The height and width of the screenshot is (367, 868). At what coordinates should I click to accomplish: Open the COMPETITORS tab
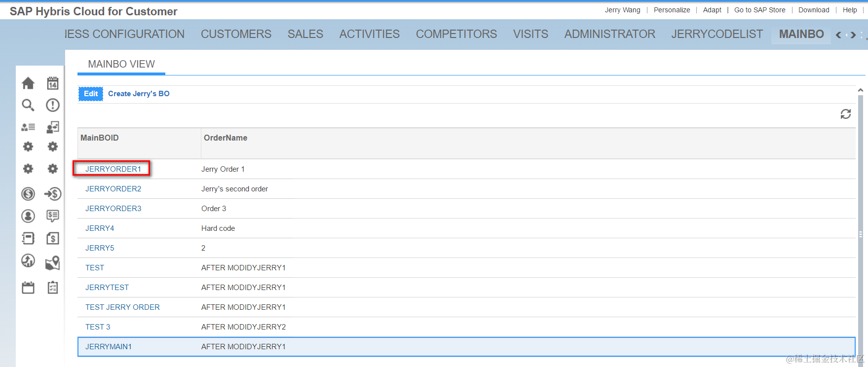pos(456,34)
